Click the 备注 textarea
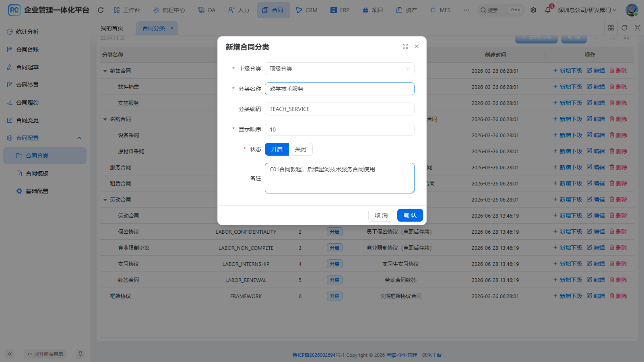Viewport: 644px width, 362px height. point(340,178)
